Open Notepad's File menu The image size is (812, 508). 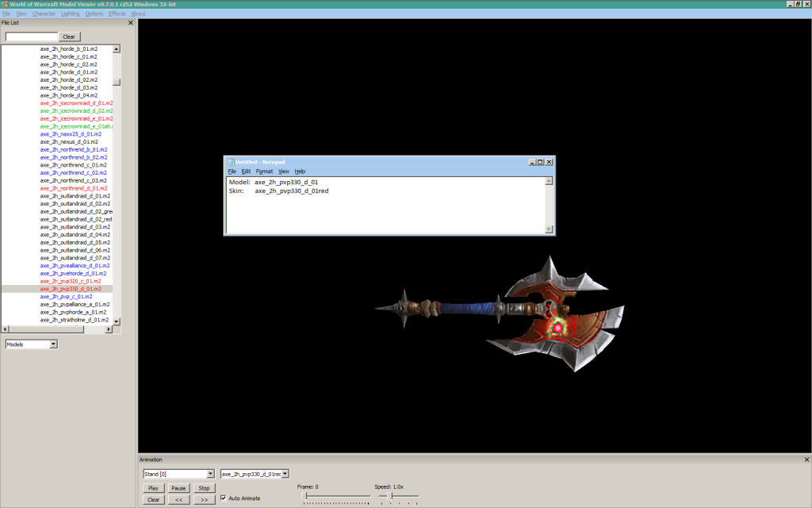(x=232, y=171)
